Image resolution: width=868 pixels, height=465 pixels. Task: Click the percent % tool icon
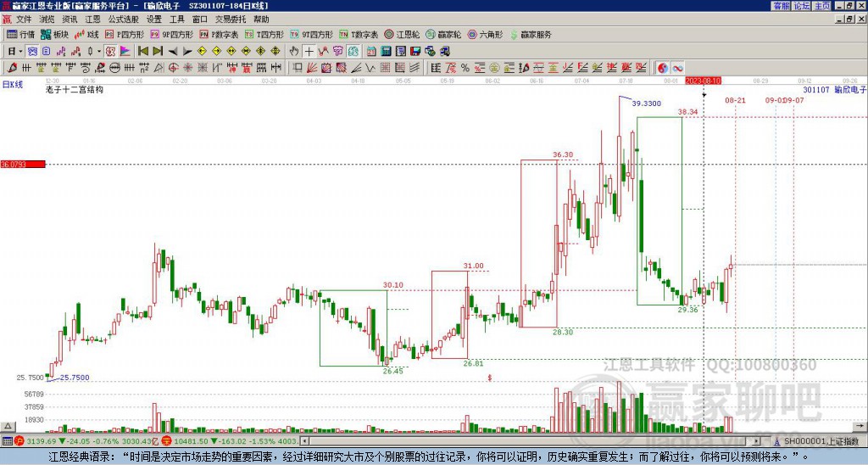(465, 68)
